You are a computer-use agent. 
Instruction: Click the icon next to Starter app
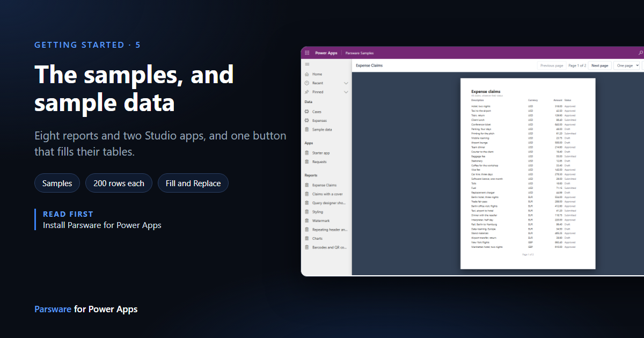tap(306, 153)
